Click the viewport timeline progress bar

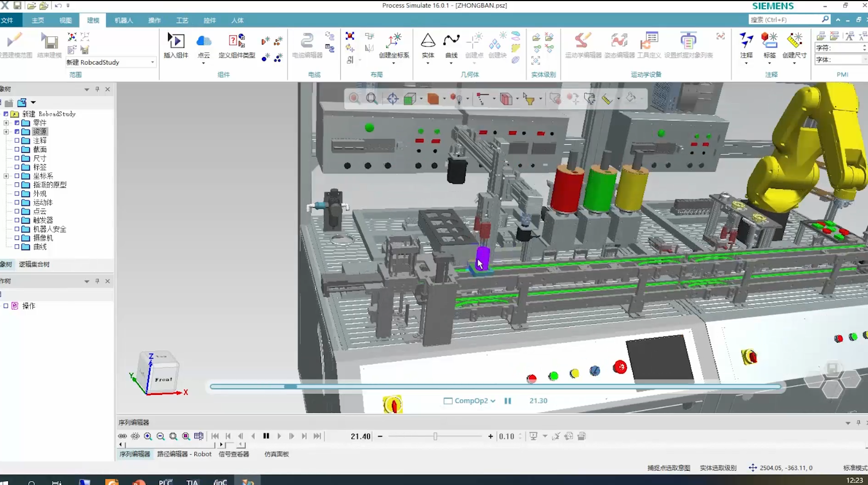coord(495,387)
